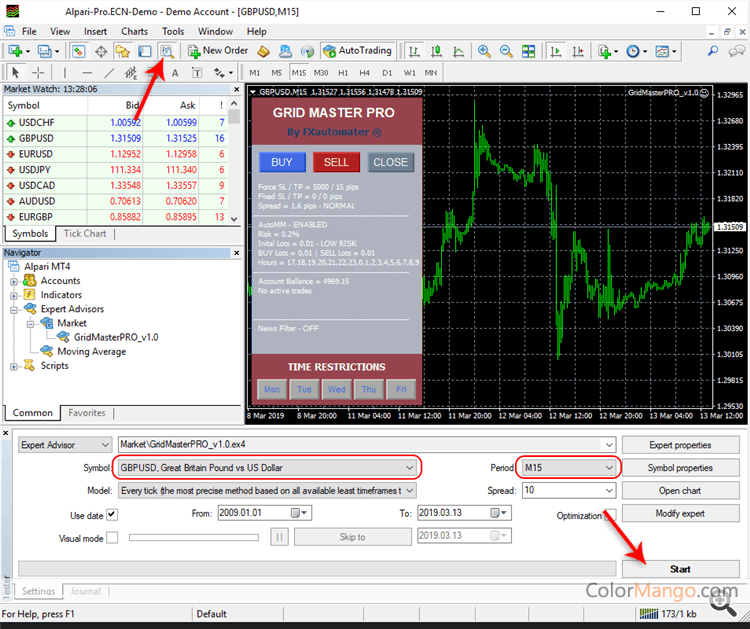Open the Journal tab in tester
This screenshot has width=750, height=629.
[86, 591]
